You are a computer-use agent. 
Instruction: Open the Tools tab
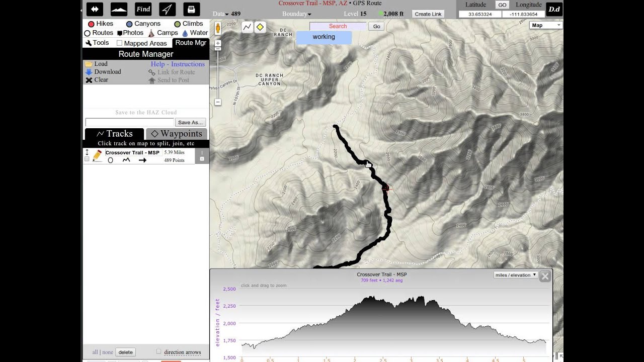click(97, 43)
